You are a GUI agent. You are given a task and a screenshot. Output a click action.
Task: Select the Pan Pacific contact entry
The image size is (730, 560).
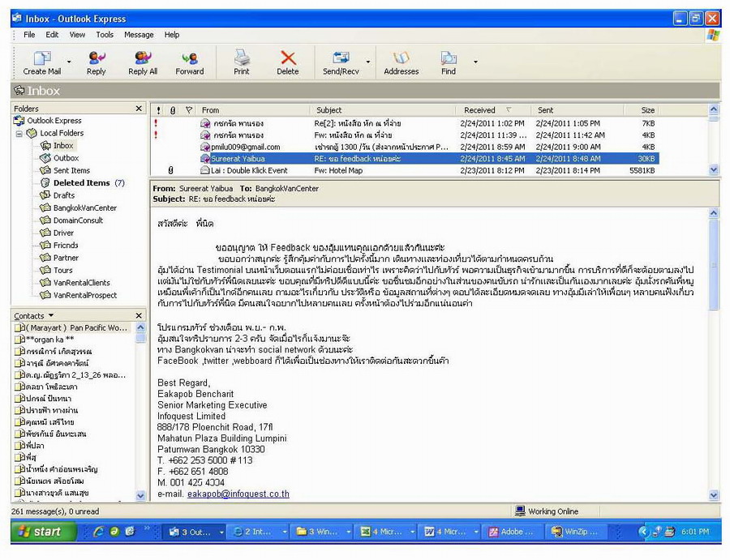(x=71, y=328)
